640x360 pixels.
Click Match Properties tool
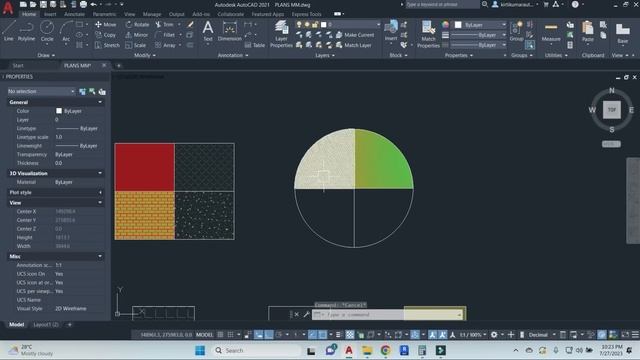[428, 34]
